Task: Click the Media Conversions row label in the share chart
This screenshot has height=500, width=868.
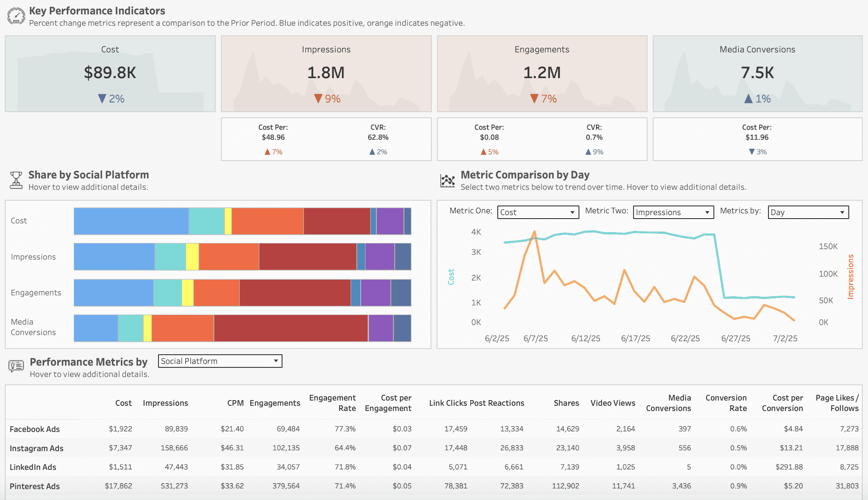Action: (x=33, y=327)
